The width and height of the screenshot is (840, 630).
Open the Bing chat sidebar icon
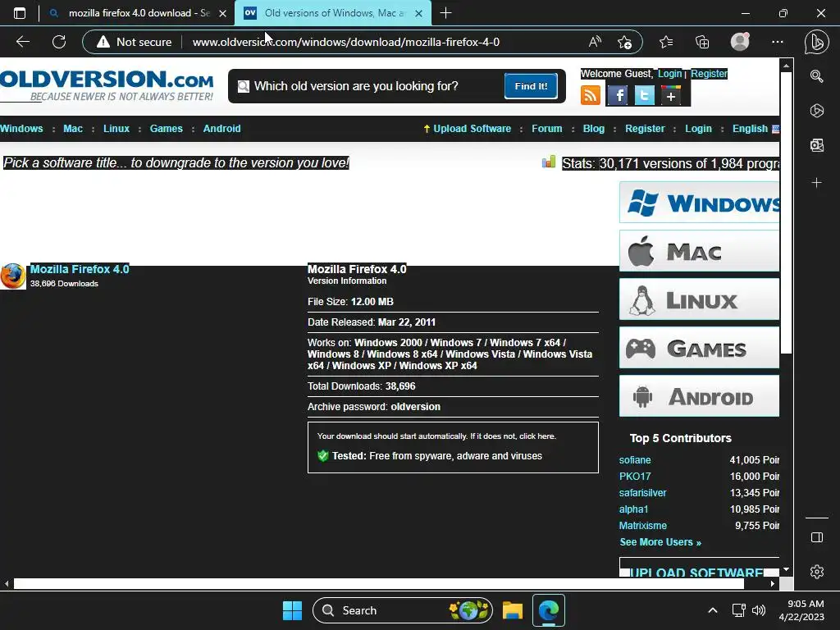(816, 42)
